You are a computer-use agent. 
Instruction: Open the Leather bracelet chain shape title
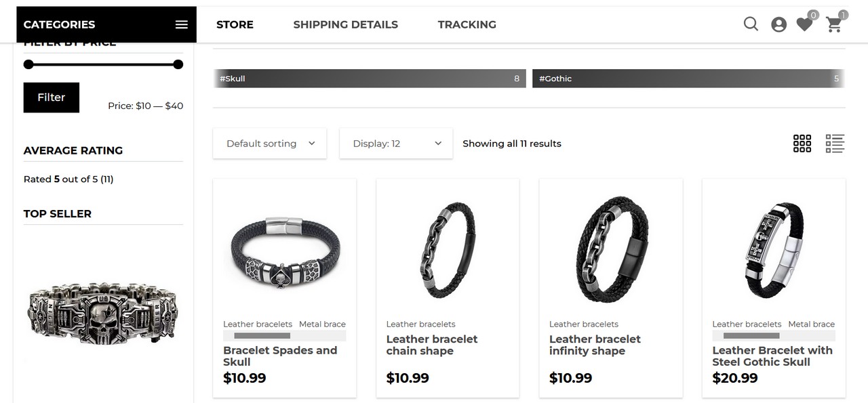[432, 345]
